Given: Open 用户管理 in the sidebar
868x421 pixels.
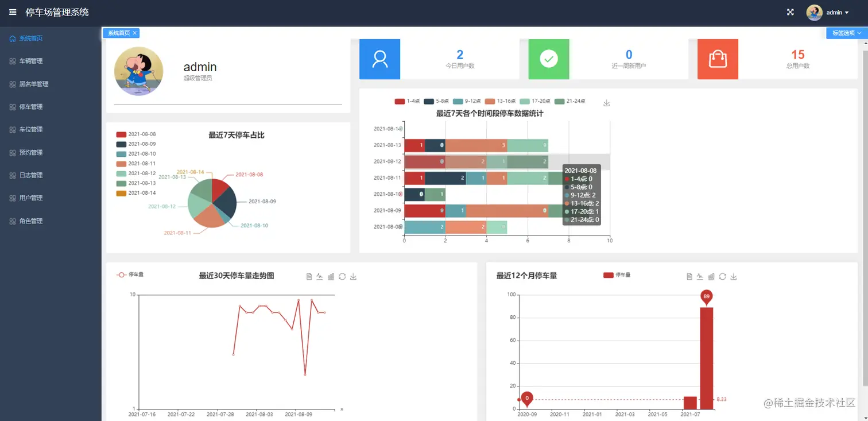Looking at the screenshot, I should [x=51, y=198].
